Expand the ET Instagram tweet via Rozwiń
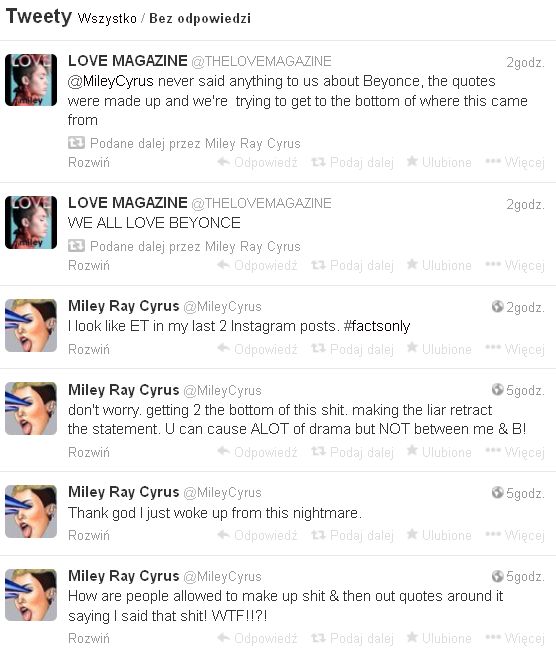 point(89,349)
